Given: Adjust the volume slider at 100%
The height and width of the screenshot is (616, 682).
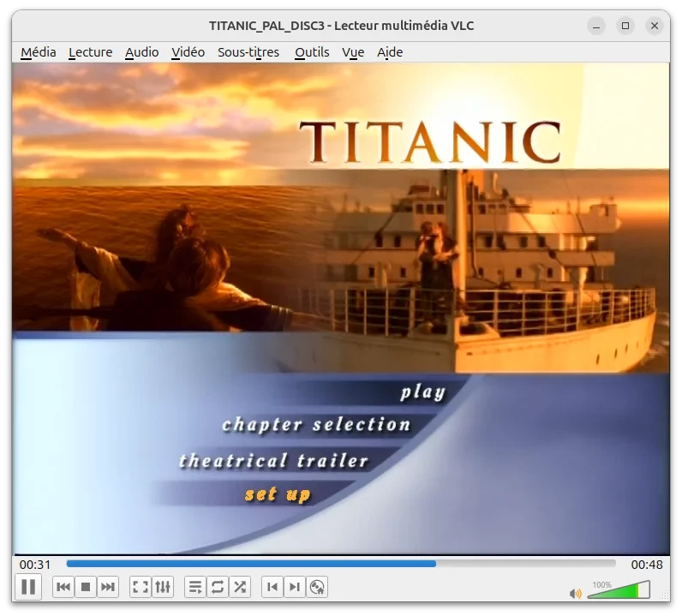Looking at the screenshot, I should coord(619,590).
